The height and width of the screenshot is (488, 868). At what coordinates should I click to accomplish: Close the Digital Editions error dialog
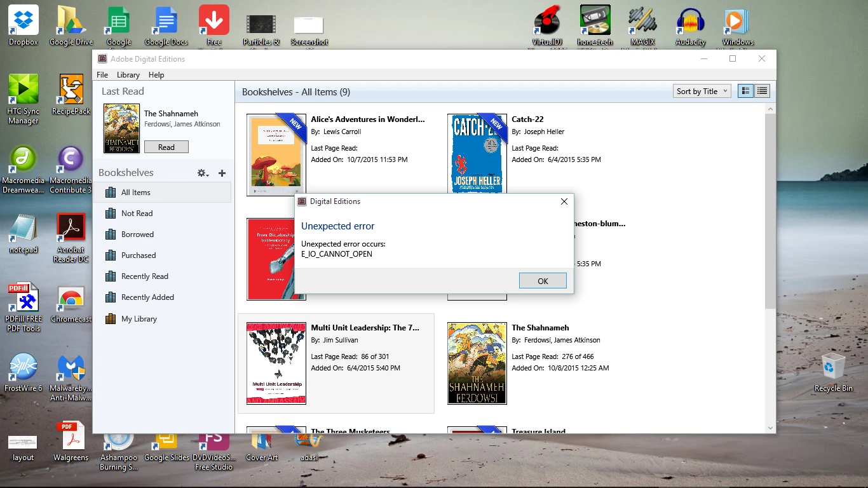tap(564, 201)
